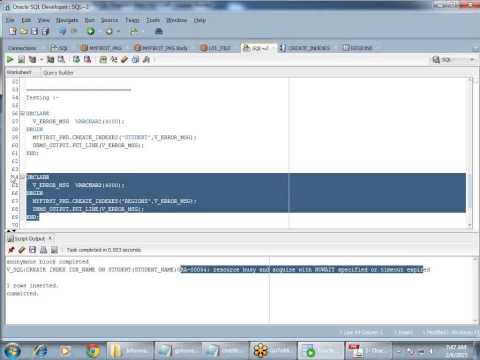Open Google Chrome from taskbar

click(x=93, y=351)
